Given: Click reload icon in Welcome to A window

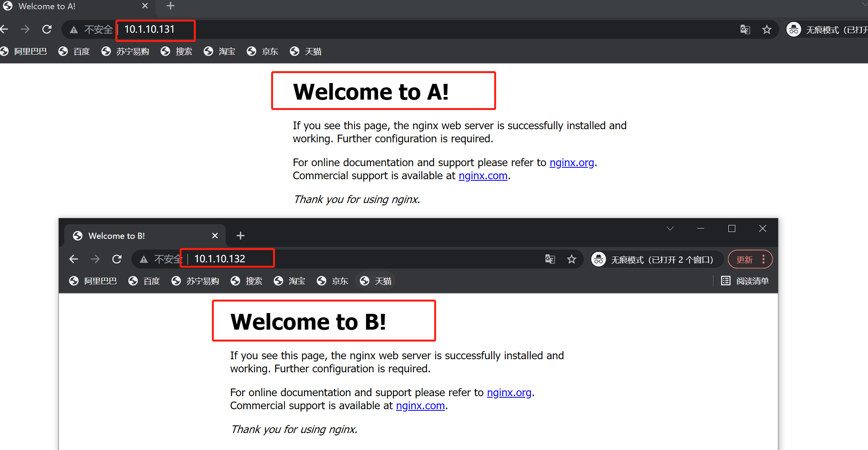Looking at the screenshot, I should [47, 29].
